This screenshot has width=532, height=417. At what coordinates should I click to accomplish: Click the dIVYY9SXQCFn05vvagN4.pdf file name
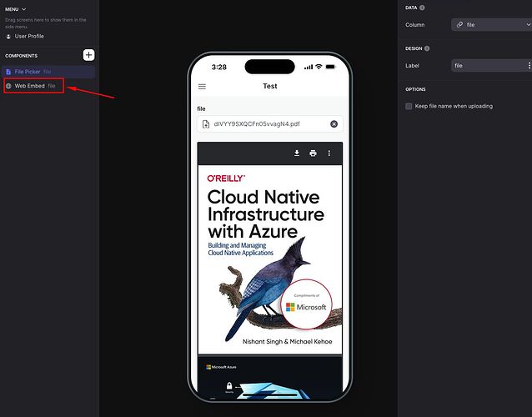coord(257,123)
